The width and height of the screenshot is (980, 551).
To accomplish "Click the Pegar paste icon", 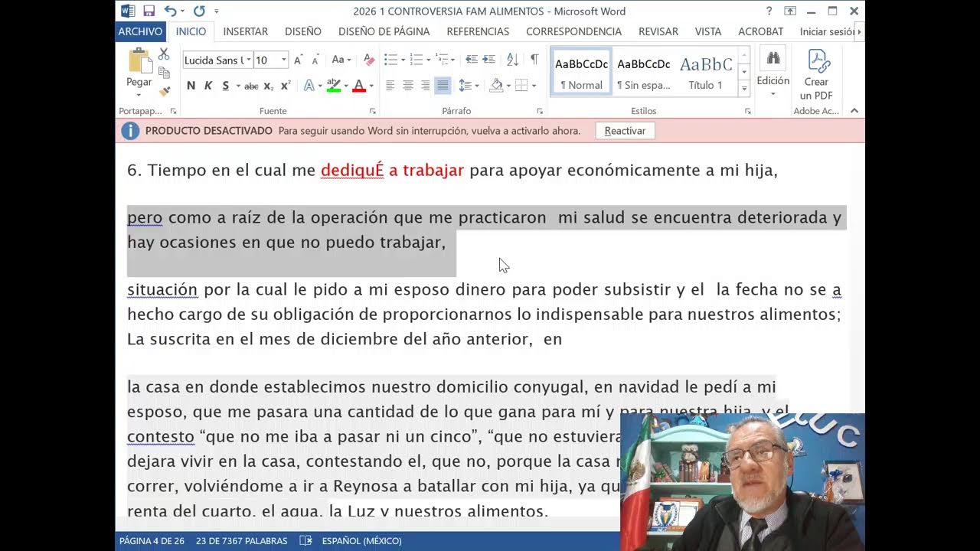I will click(x=139, y=61).
